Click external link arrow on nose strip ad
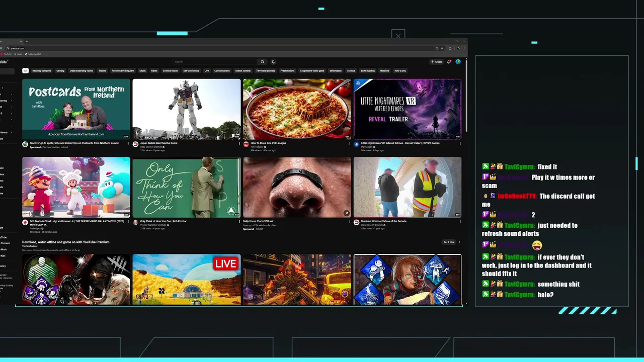The width and height of the screenshot is (644, 362). point(346,213)
